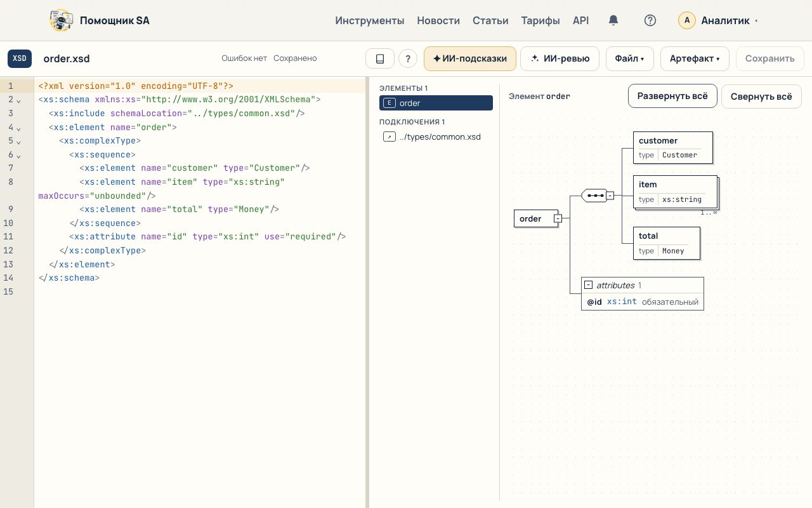Open the Аналитик account menu
The image size is (812, 508).
(x=718, y=20)
